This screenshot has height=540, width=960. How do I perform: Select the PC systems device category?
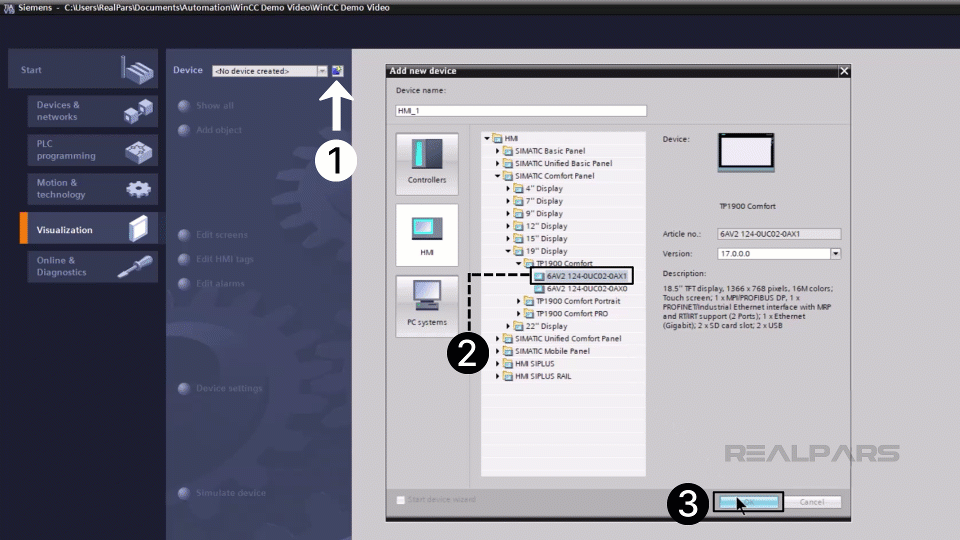coord(427,306)
